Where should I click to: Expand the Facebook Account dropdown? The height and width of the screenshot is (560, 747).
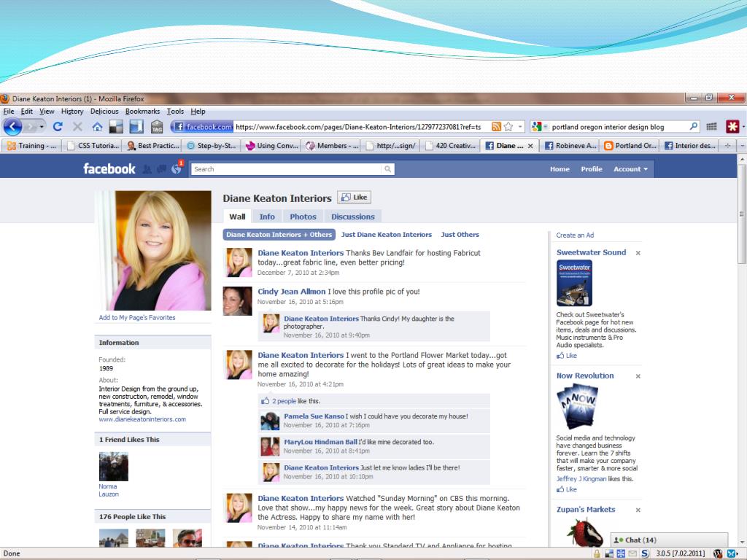pos(630,169)
